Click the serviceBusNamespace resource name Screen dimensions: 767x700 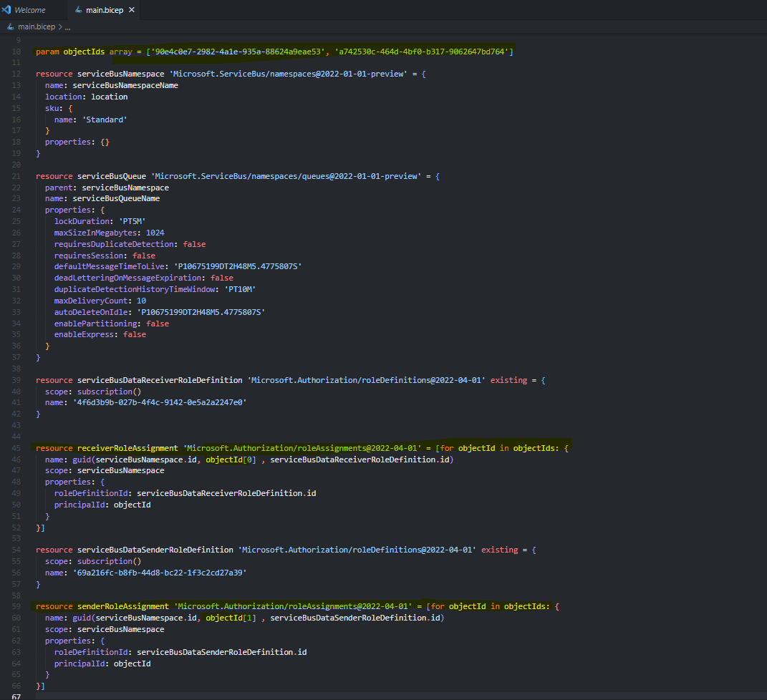121,74
